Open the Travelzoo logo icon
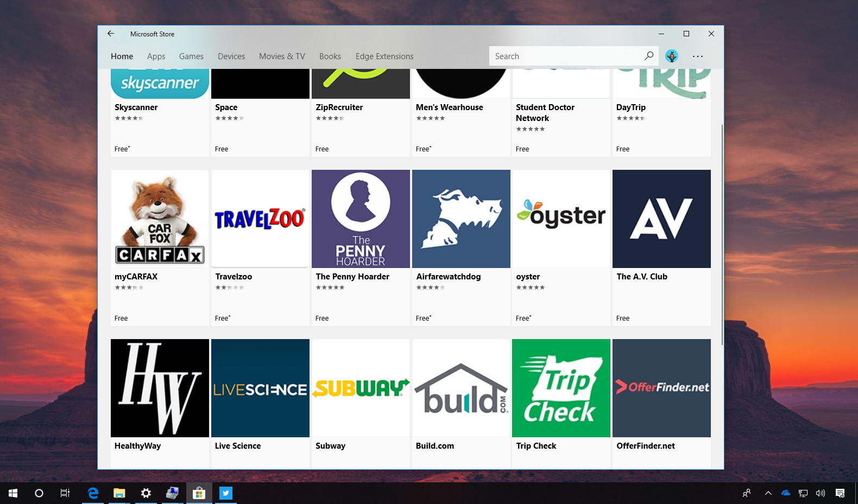 click(x=260, y=219)
